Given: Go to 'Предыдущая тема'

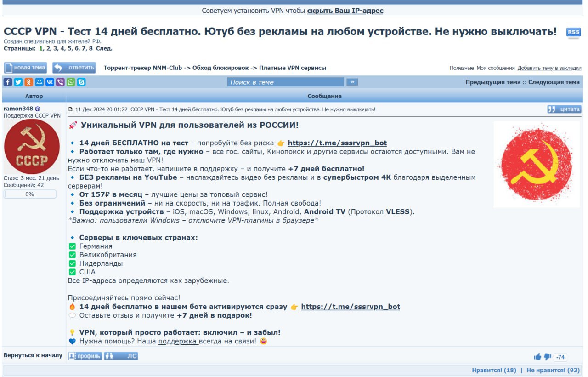Looking at the screenshot, I should click(493, 82).
